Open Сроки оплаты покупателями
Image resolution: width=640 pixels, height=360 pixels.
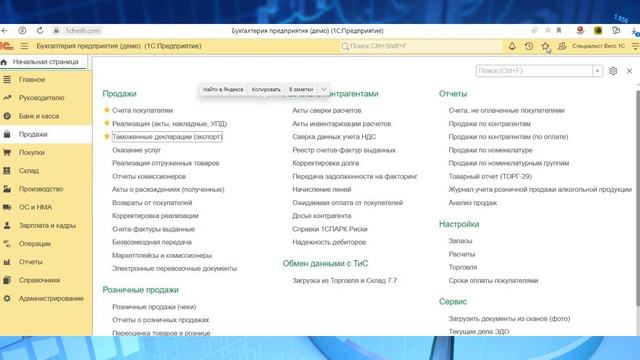coord(493,281)
